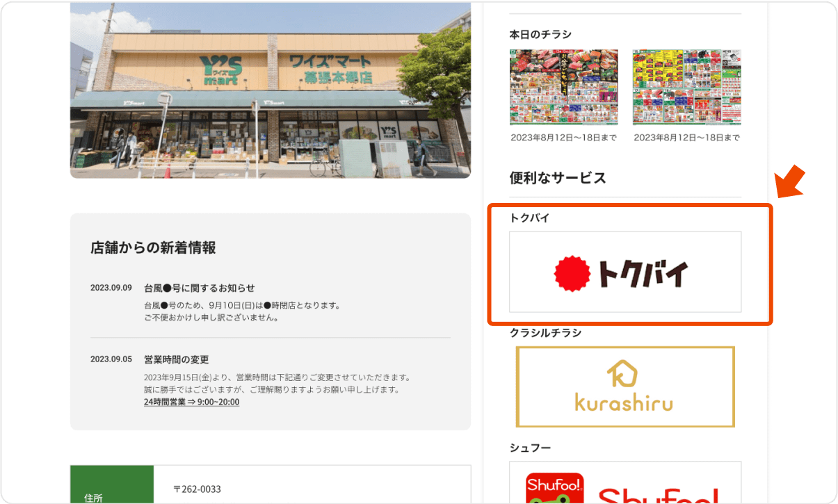Click the トクバイ text label above banner
This screenshot has width=838, height=504.
pos(530,218)
